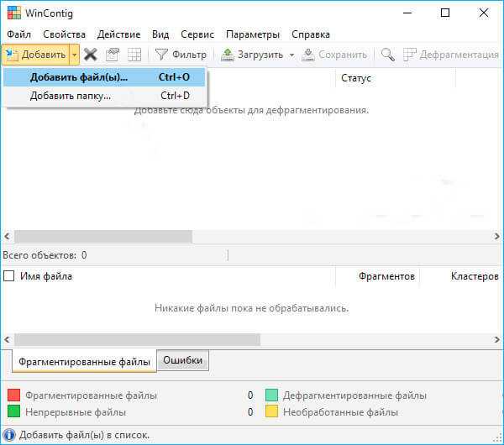Click the Статус column header
This screenshot has width=504, height=445.
pos(396,78)
